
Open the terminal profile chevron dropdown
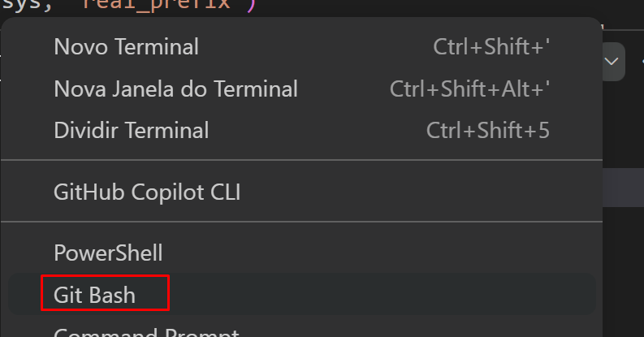[x=612, y=61]
